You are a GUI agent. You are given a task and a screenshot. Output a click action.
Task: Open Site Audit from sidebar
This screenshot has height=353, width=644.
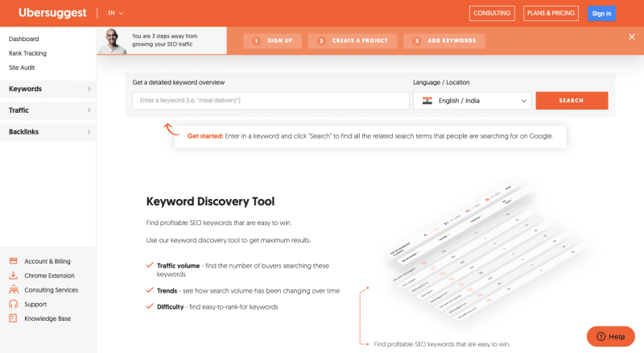point(22,68)
